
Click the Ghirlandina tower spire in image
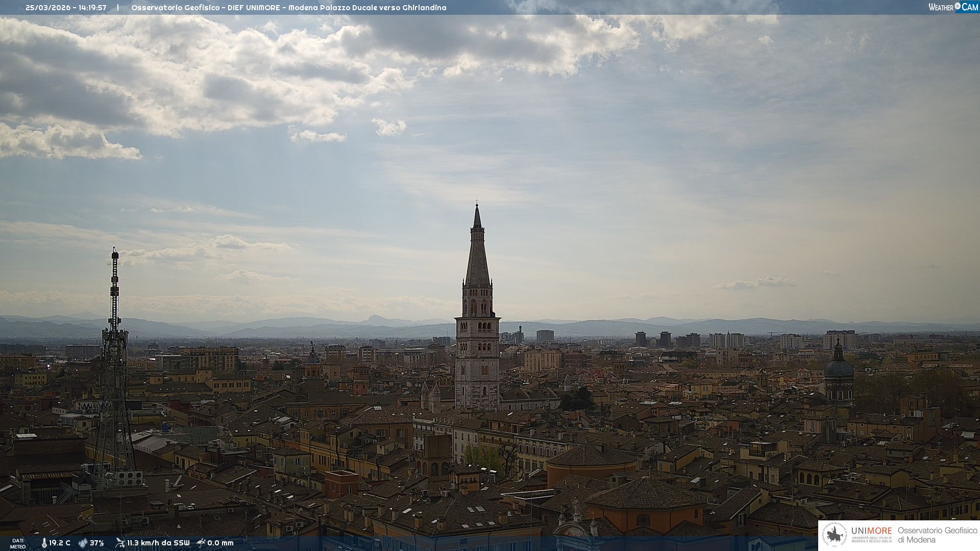point(477,255)
